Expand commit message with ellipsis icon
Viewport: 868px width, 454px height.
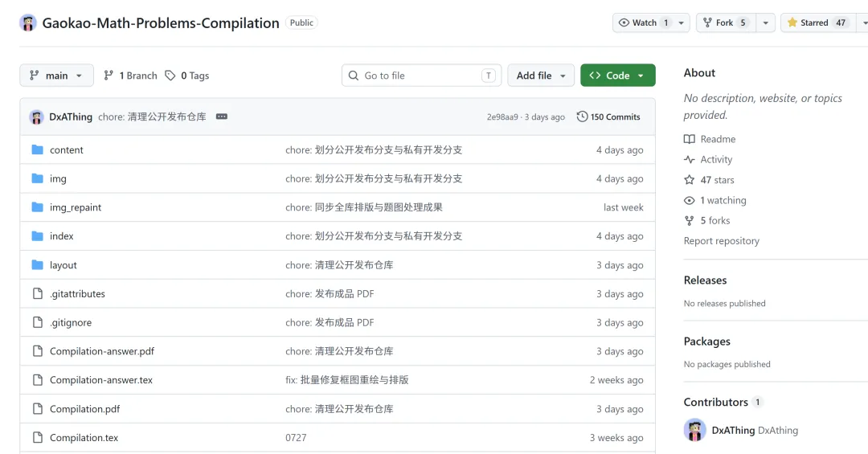(222, 117)
